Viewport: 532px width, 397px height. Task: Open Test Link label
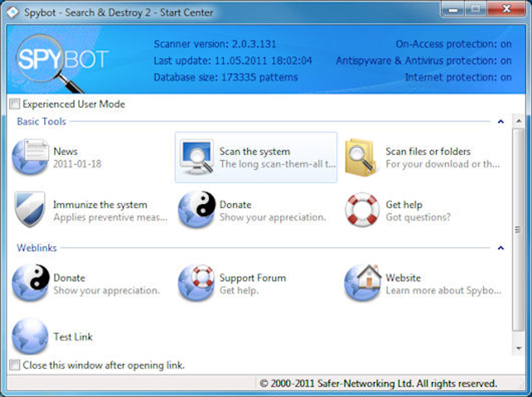coord(73,337)
